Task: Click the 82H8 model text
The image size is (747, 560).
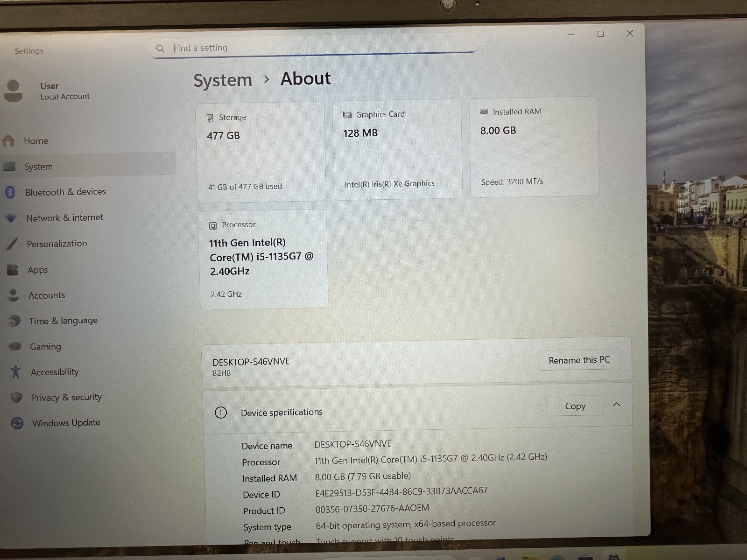Action: pos(222,373)
